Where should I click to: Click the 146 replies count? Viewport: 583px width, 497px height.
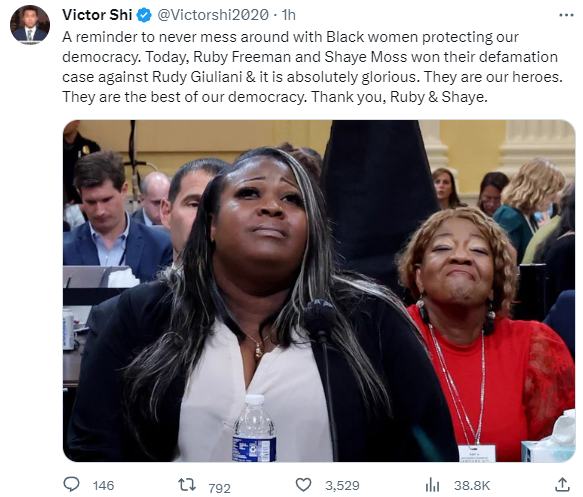(x=103, y=485)
